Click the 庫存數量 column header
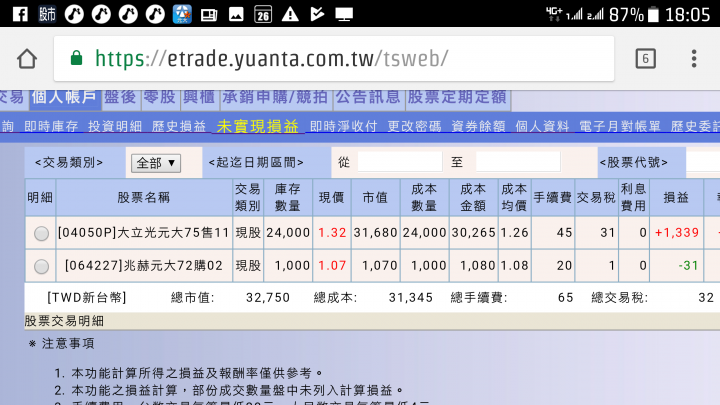Screen dimensions: 720x405 coord(287,198)
